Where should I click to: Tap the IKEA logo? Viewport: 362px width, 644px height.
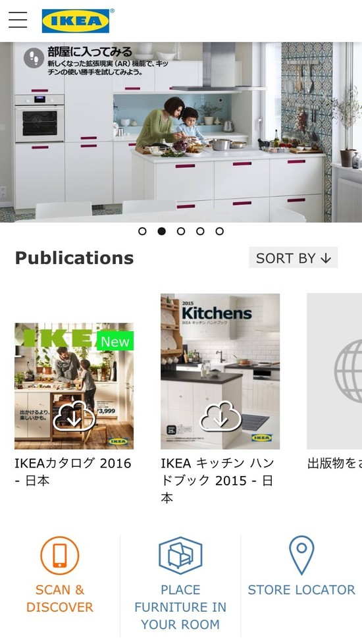click(76, 21)
